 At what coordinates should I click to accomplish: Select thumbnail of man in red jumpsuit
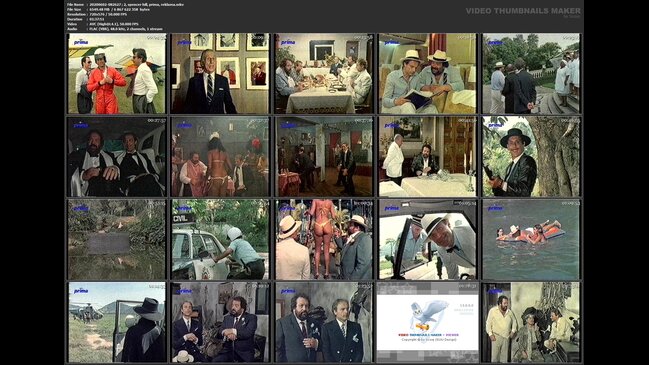117,74
